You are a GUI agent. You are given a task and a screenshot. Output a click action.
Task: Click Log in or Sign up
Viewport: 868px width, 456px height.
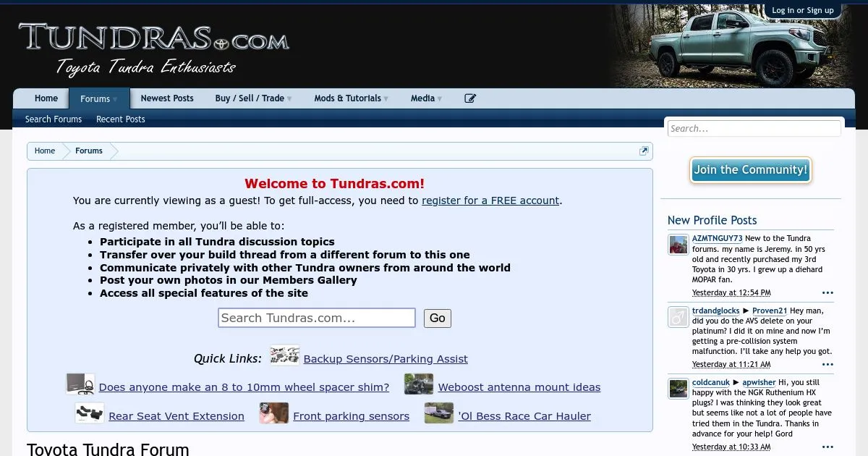pos(803,10)
